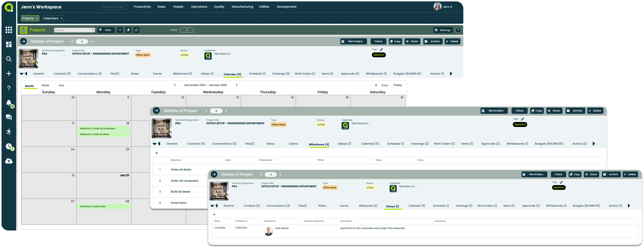The width and height of the screenshot is (644, 248).
Task: Open the dashboard tiles icon in sidebar
Action: pos(9,44)
